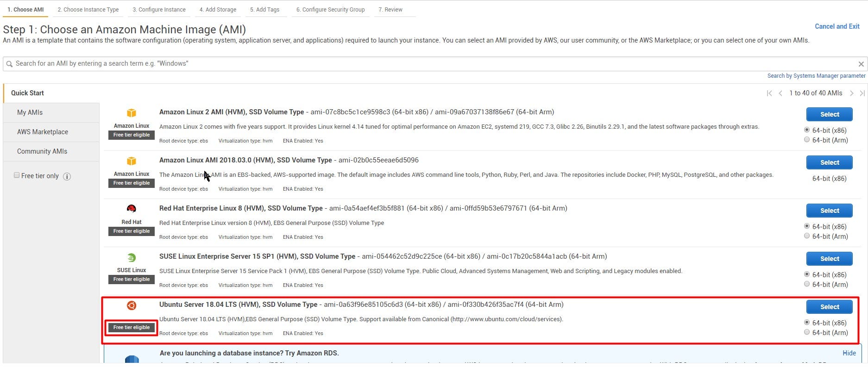
Task: Click Select for SUSE Linux Enterprise Server 15
Action: coord(830,259)
